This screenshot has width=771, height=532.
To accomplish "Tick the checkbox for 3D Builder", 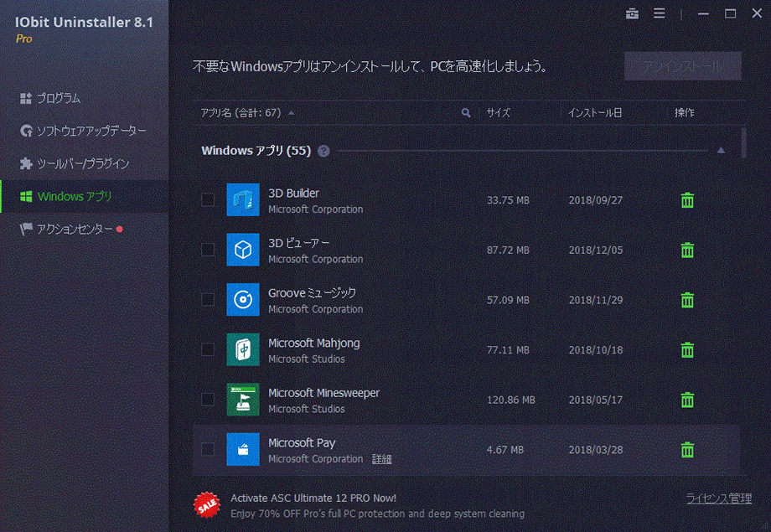I will coord(208,199).
